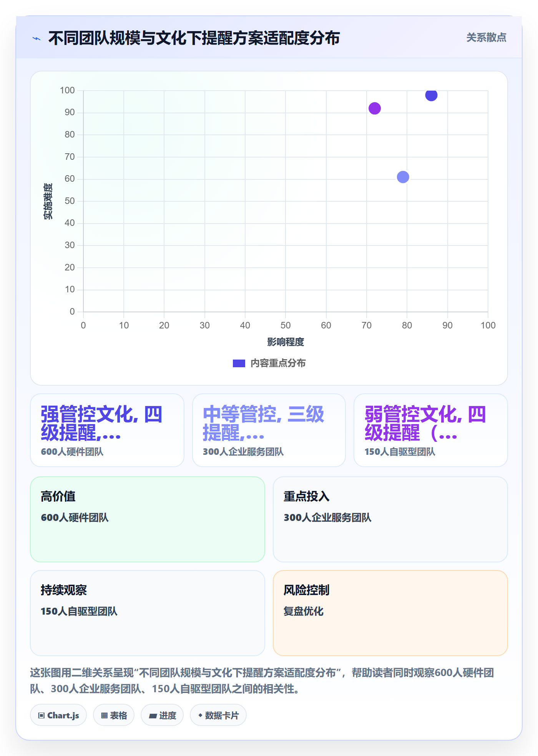Click the 进度 tag chip
Image resolution: width=538 pixels, height=756 pixels.
coord(162,715)
